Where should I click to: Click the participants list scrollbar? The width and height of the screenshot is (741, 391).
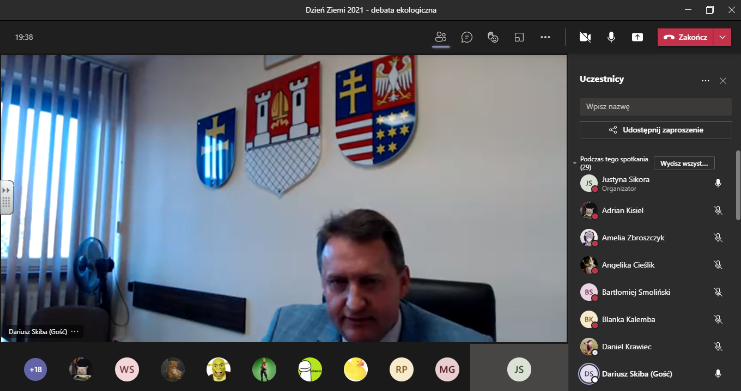[x=737, y=185]
